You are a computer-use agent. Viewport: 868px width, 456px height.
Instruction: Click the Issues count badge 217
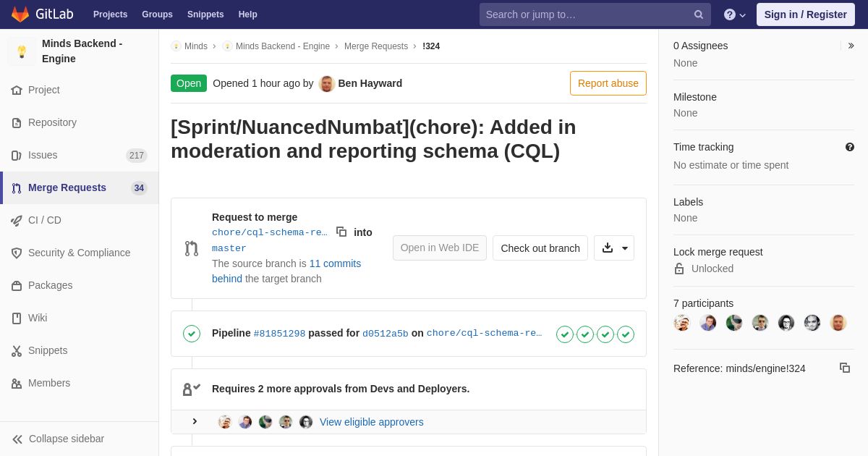[137, 156]
